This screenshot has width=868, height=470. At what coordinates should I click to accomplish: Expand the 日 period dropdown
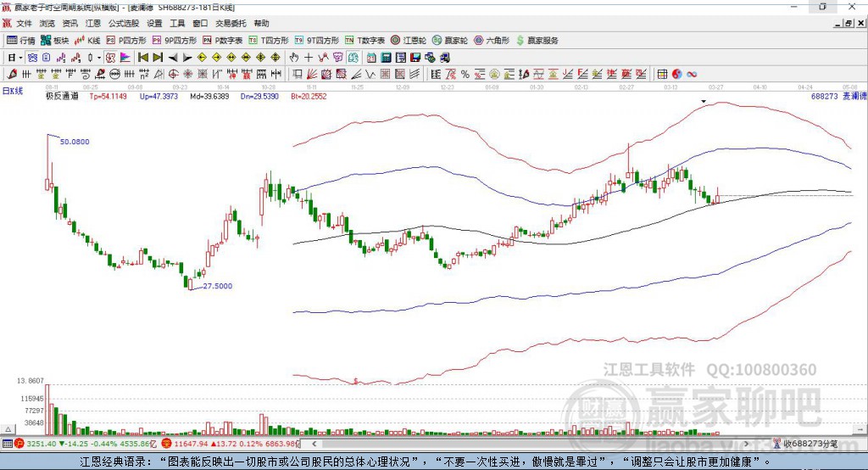click(x=20, y=58)
